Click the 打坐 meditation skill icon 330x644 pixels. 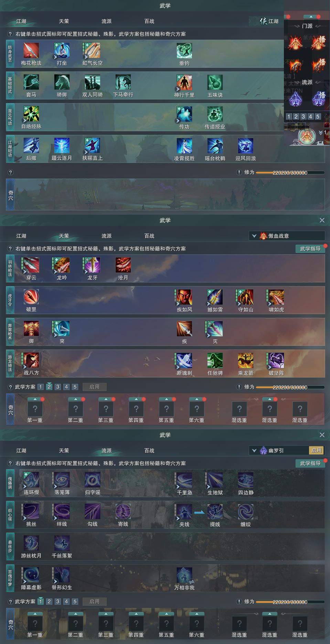(62, 51)
